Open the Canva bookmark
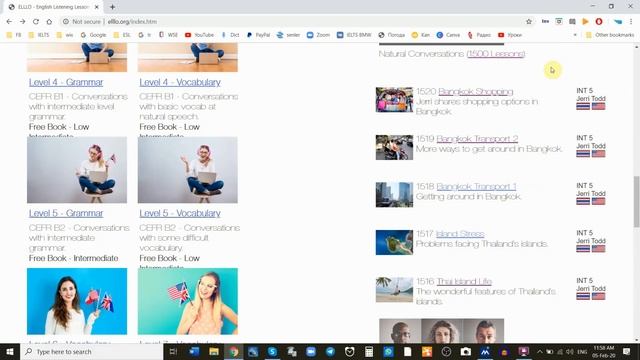640x360 pixels. [448, 35]
